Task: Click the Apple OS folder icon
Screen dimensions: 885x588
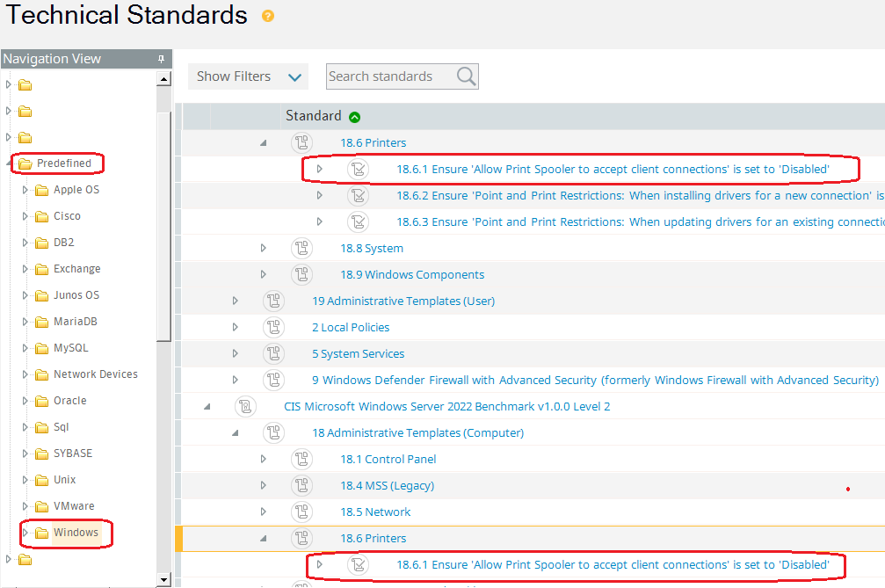Action: (42, 190)
